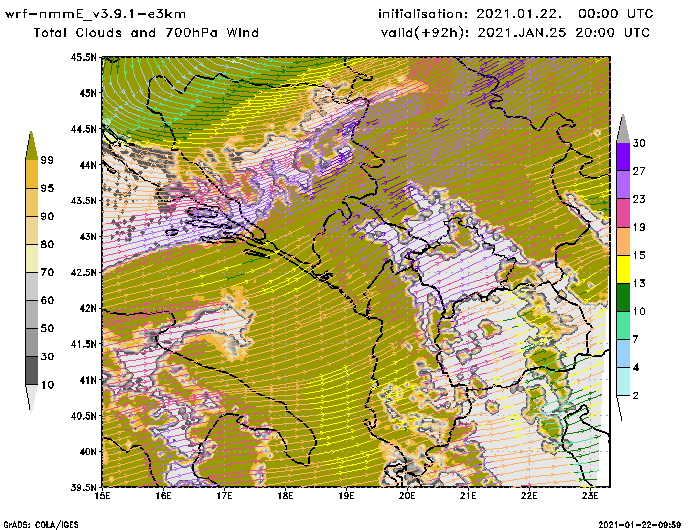700x530 pixels.
Task: Click the GrADS: COLA/IGES credit text
Action: point(41,525)
